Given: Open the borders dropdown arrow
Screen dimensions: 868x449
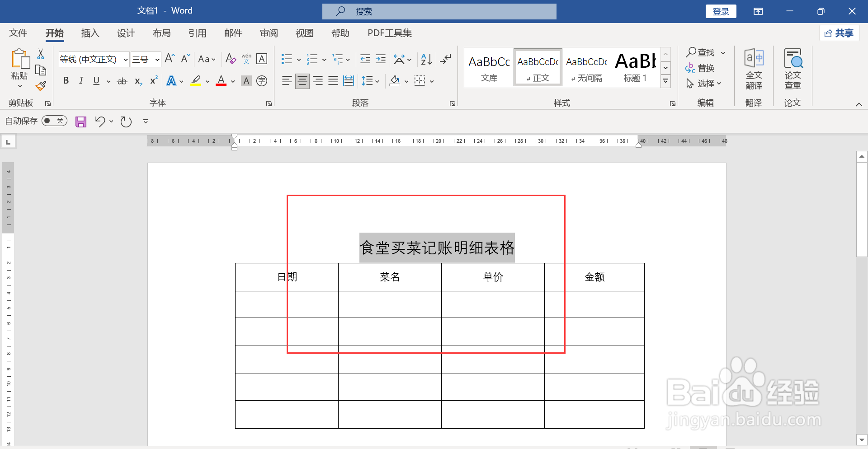Looking at the screenshot, I should point(432,81).
